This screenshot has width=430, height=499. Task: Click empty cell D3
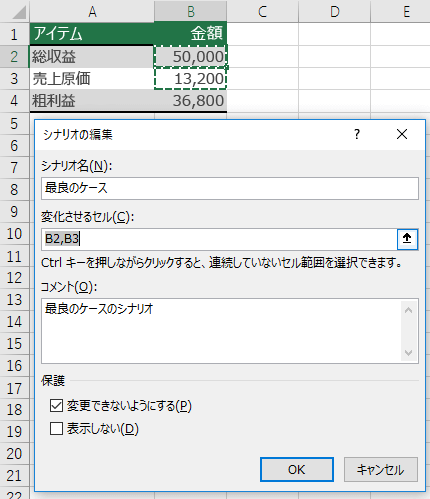(335, 79)
